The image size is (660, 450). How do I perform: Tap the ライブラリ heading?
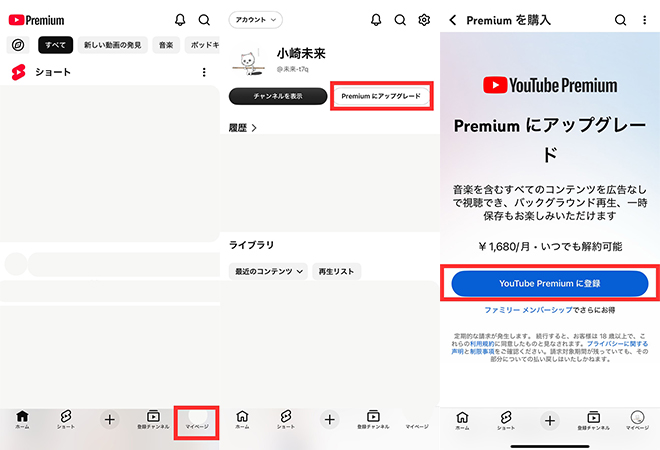point(251,245)
